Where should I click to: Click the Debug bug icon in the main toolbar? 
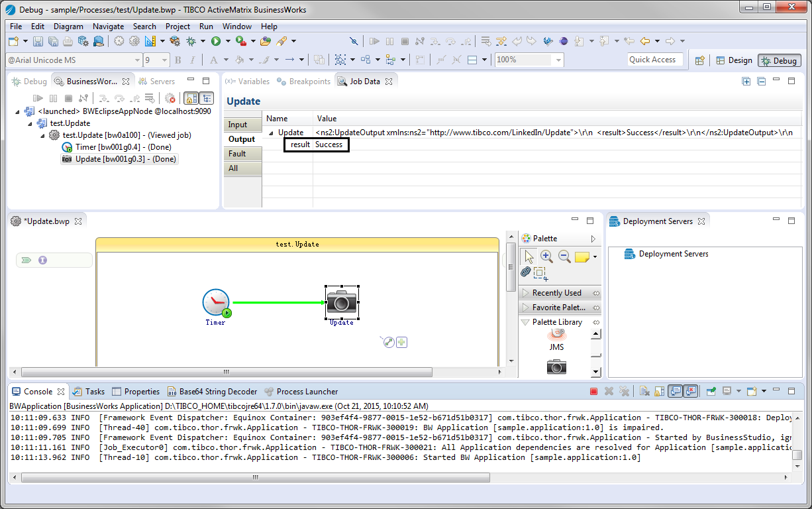191,41
